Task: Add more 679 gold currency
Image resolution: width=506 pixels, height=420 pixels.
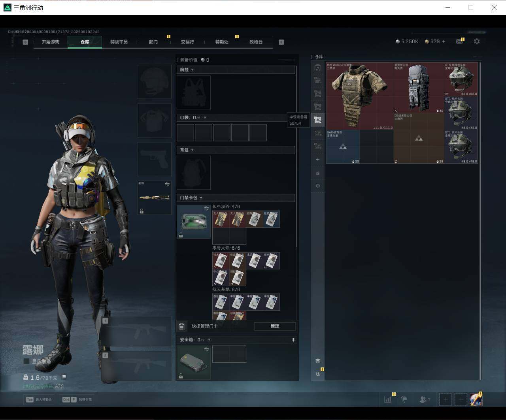Action: [443, 41]
